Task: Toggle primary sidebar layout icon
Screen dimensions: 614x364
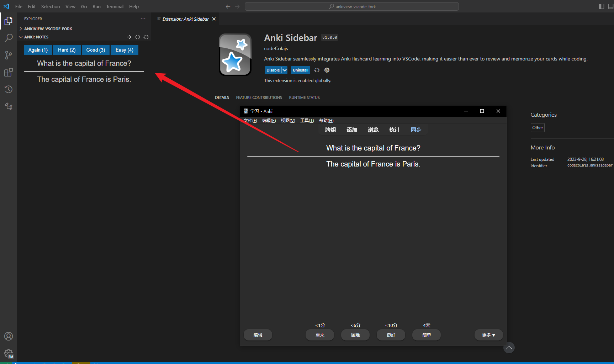Action: [602, 6]
